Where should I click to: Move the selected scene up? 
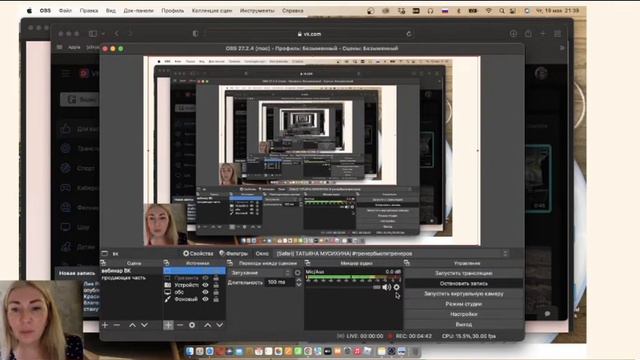point(132,325)
